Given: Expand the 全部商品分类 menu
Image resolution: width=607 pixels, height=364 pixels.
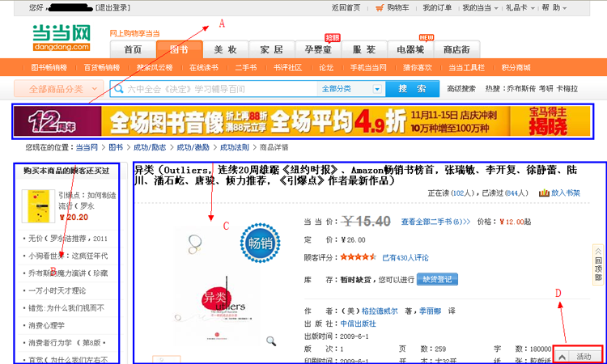Looking at the screenshot, I should coord(59,89).
